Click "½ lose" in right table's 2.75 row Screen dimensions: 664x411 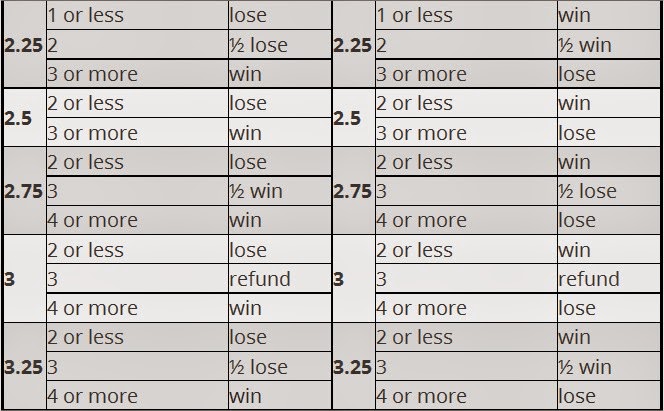coord(588,191)
